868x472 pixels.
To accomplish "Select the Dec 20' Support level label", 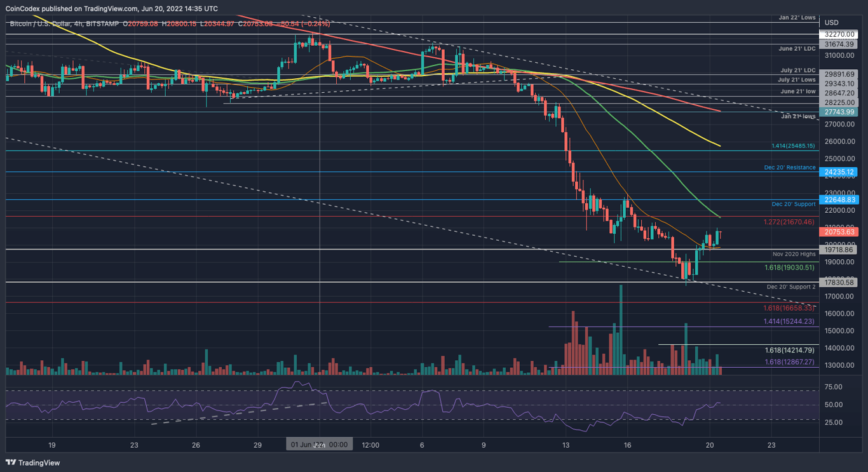I will click(x=794, y=204).
